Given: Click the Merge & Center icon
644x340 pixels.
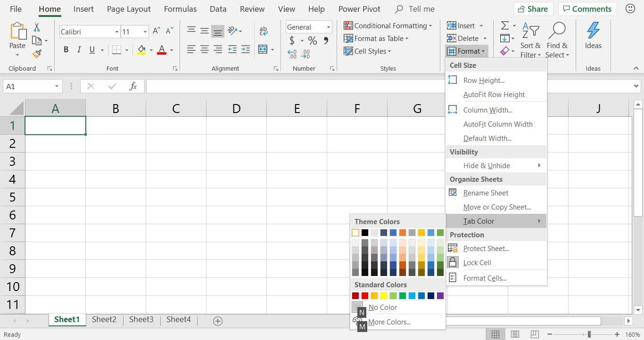Looking at the screenshot, I should (x=263, y=50).
